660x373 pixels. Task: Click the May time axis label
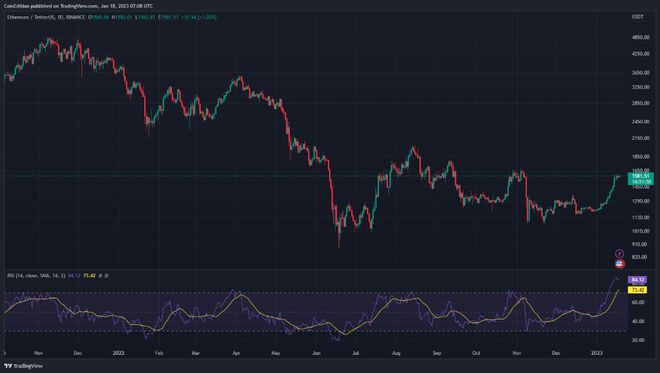pos(276,353)
